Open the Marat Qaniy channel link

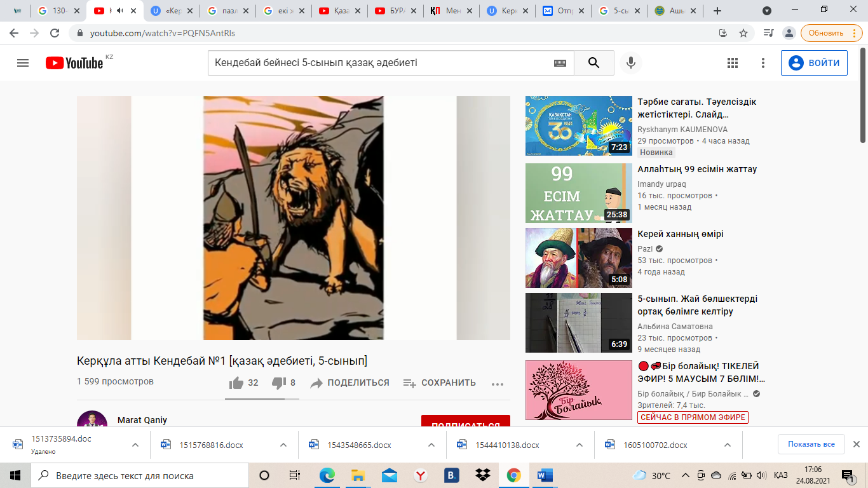142,420
